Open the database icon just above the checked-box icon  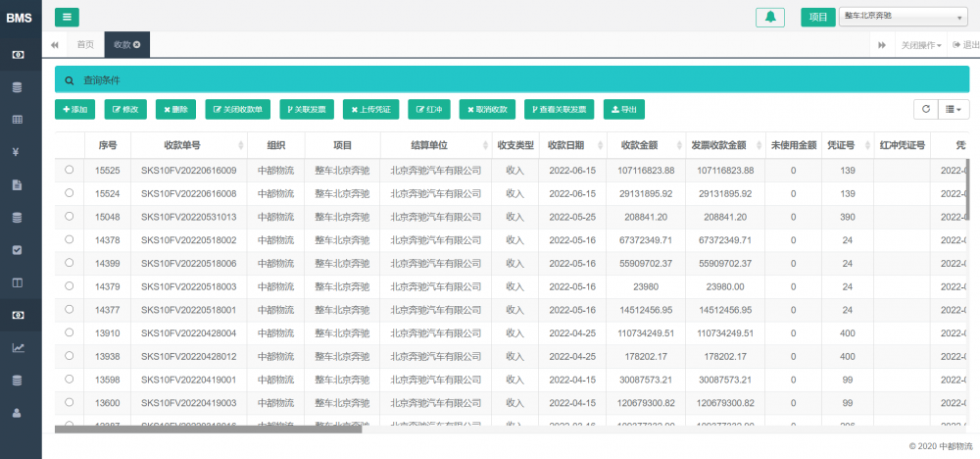[18, 217]
